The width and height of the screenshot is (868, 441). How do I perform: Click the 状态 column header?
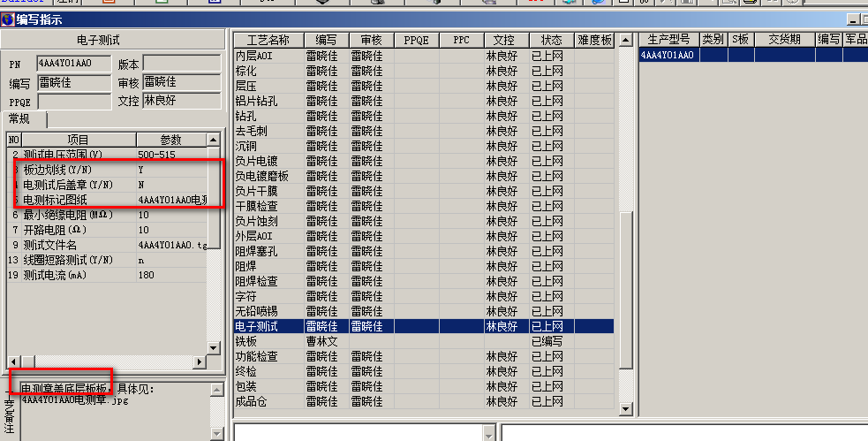pos(551,40)
